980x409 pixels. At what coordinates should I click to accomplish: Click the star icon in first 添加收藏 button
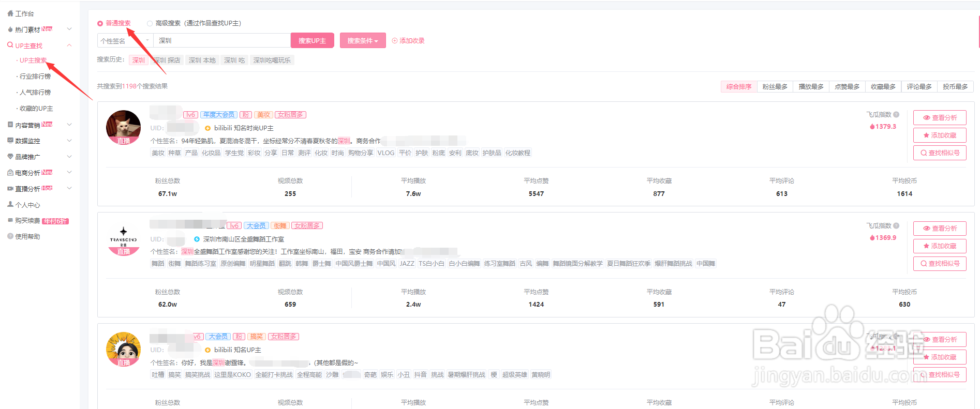pyautogui.click(x=927, y=135)
